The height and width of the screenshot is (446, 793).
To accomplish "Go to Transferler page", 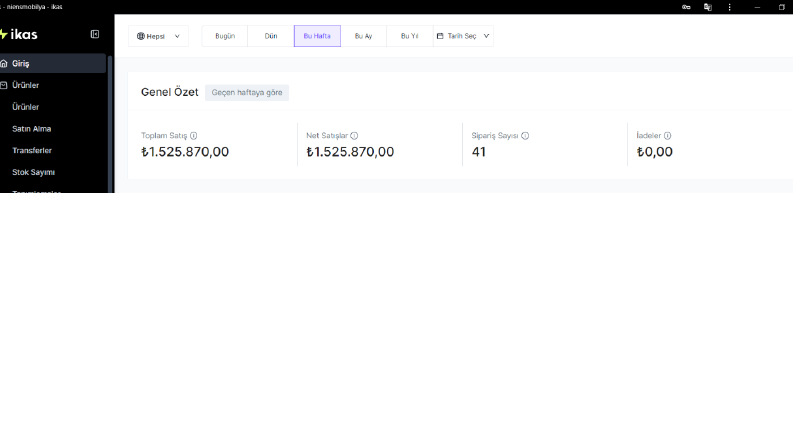I will point(32,150).
